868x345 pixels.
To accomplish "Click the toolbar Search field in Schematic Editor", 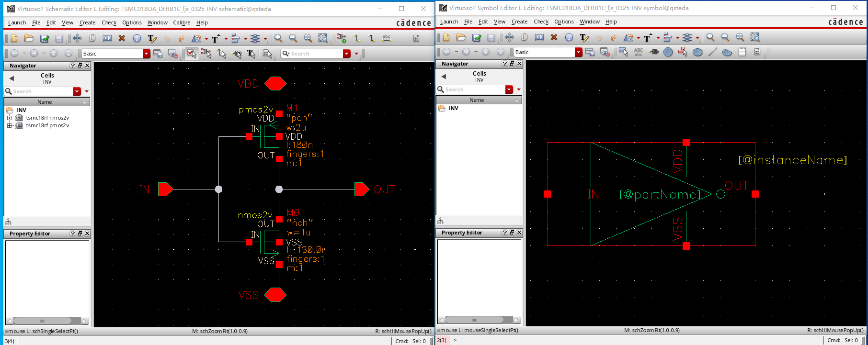I will point(315,54).
